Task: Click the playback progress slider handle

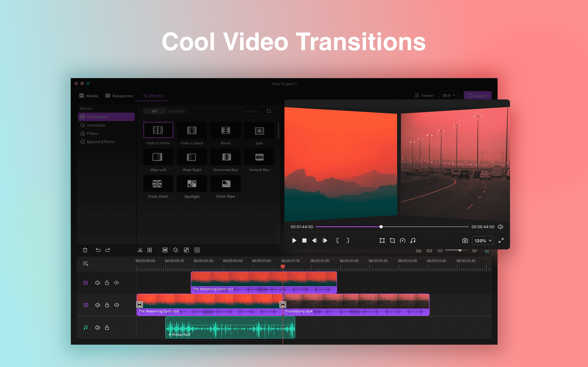Action: [x=381, y=227]
